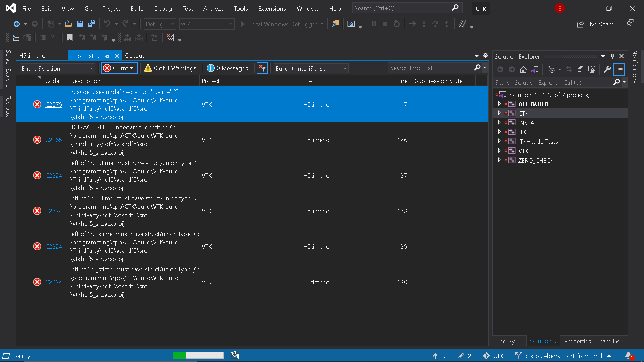Click the Live Share icon

pyautogui.click(x=595, y=24)
